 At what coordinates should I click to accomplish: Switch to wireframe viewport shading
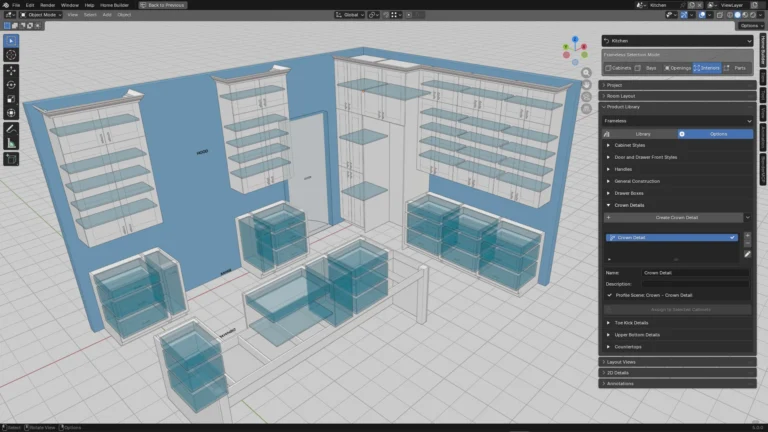(730, 15)
